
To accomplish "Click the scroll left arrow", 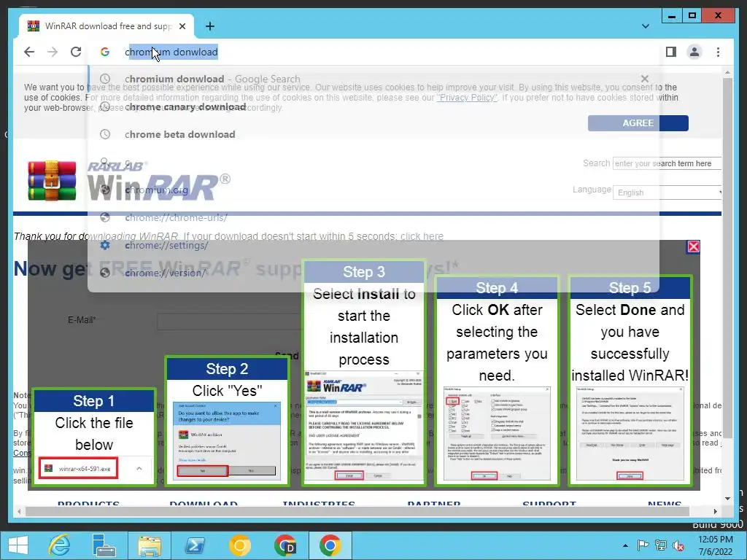I will tap(18, 511).
